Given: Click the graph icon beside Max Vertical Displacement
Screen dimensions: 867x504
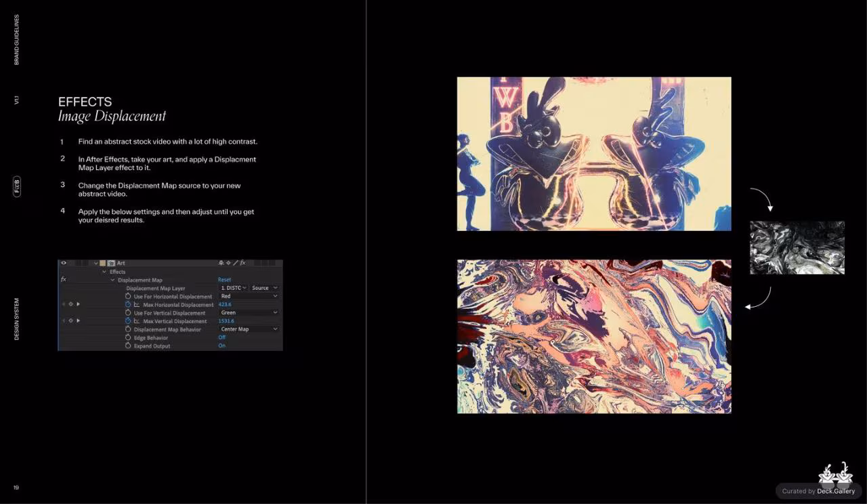Looking at the screenshot, I should click(137, 321).
